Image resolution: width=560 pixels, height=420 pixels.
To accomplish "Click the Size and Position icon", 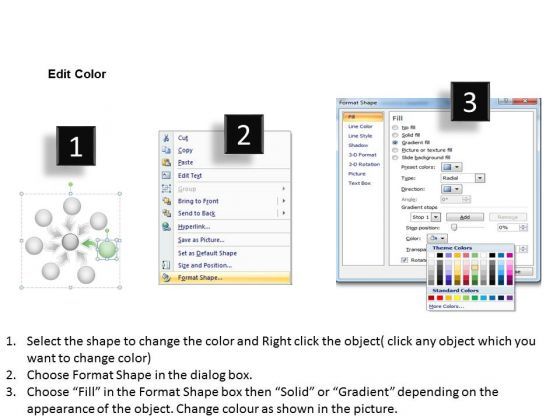I will (x=166, y=265).
